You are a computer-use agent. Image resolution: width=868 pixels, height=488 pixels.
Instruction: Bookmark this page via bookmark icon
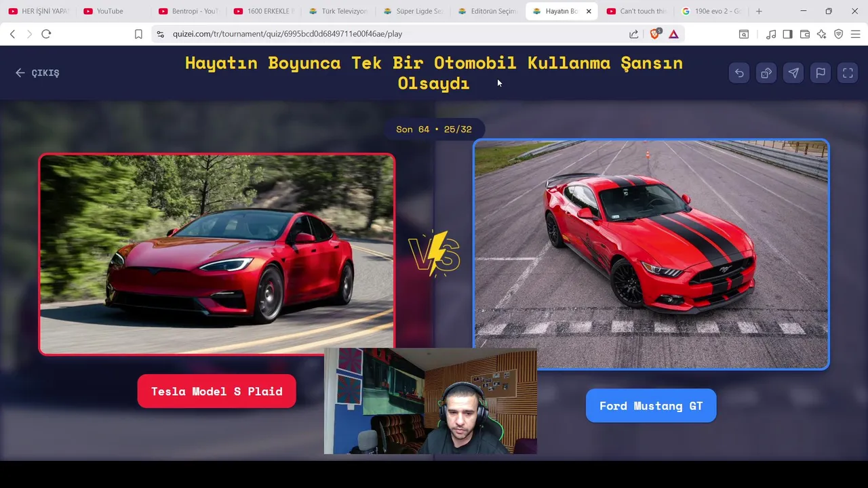138,34
